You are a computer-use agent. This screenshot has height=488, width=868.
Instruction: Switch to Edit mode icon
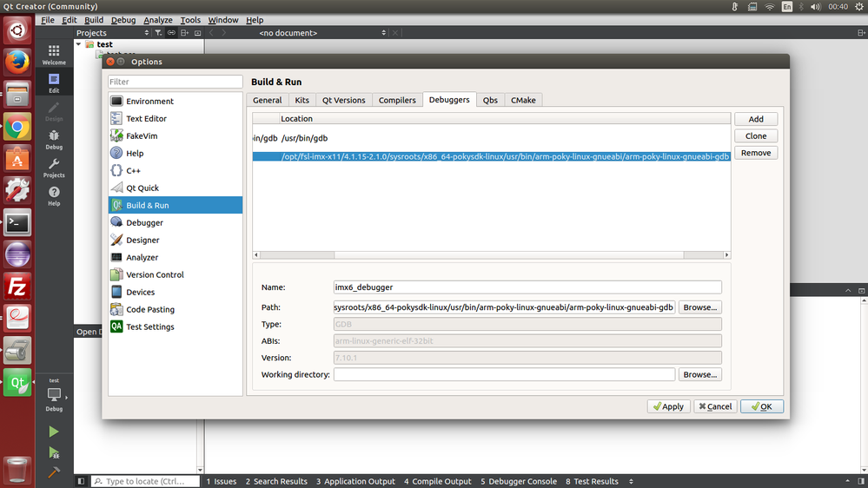coord(54,83)
